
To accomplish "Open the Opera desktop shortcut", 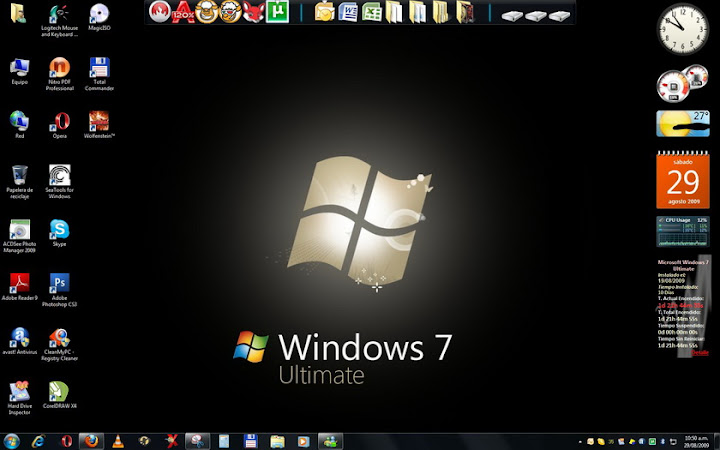I will point(60,125).
